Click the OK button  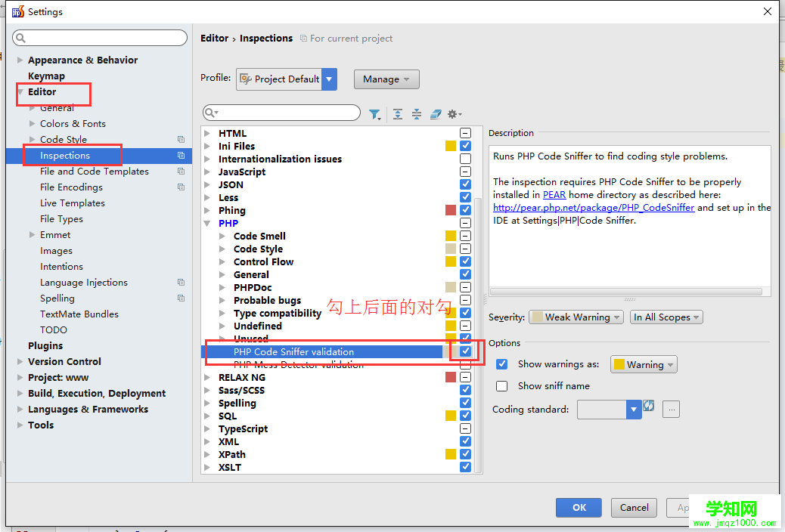point(579,508)
